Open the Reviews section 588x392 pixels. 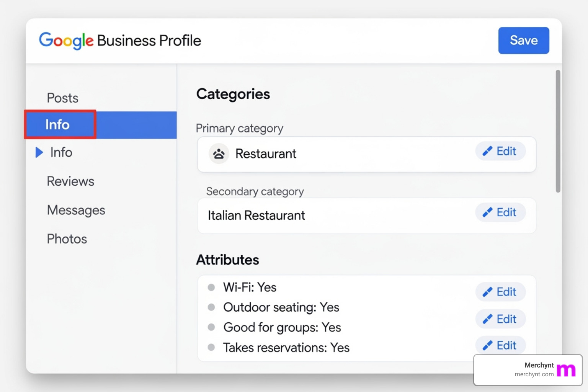point(70,181)
